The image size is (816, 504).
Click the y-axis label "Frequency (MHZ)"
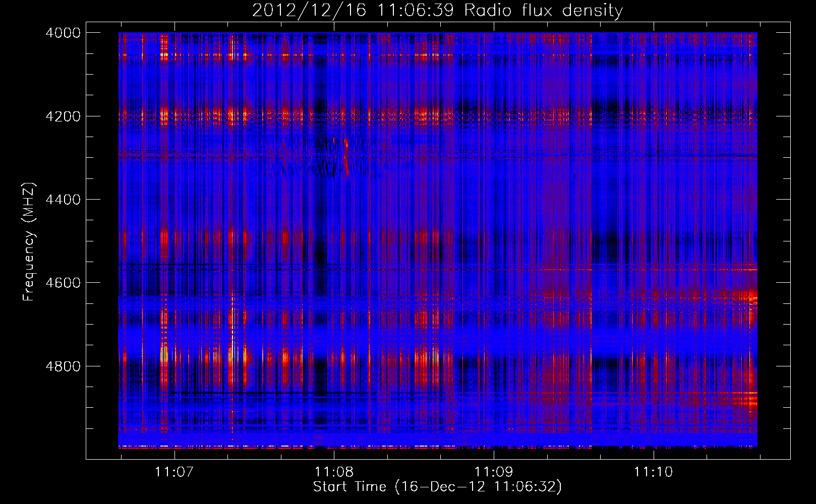click(29, 242)
